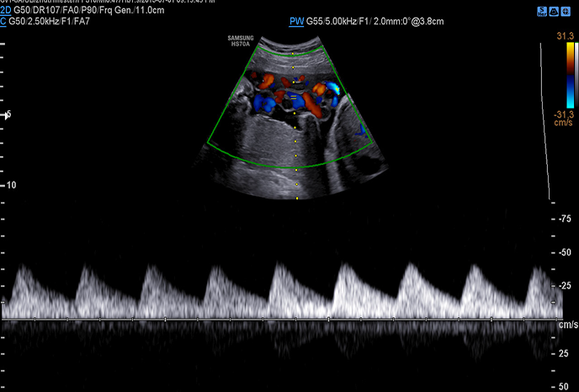Screen dimensions: 579x392
Task: Click the middle status icon at top right
Action: click(x=555, y=13)
